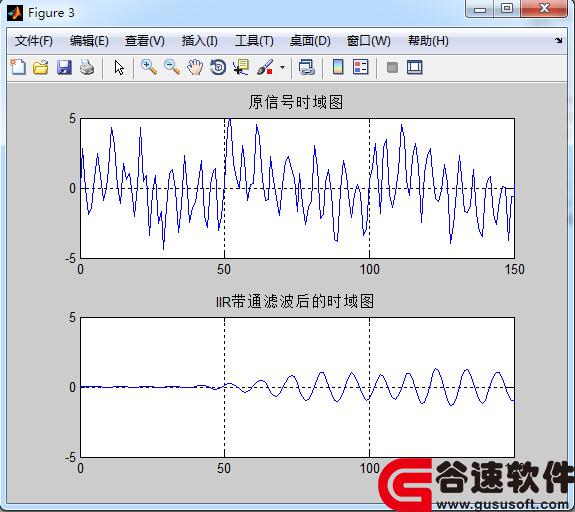Click inside the 原信号时域图 plot area
Viewport: 575px width, 512px height.
coord(297,189)
